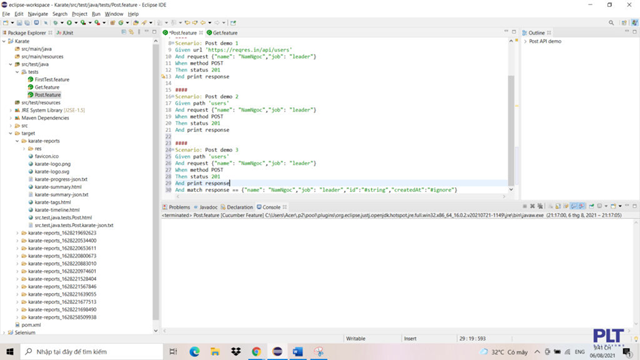The image size is (640, 360).
Task: Open a Terminal from the toolbar
Action: [x=36, y=23]
